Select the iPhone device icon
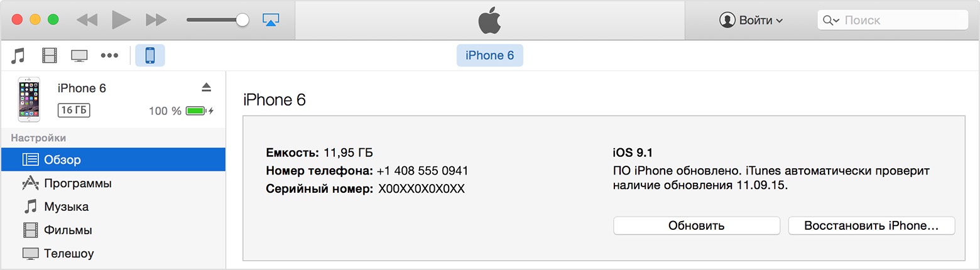The image size is (980, 270). [150, 55]
